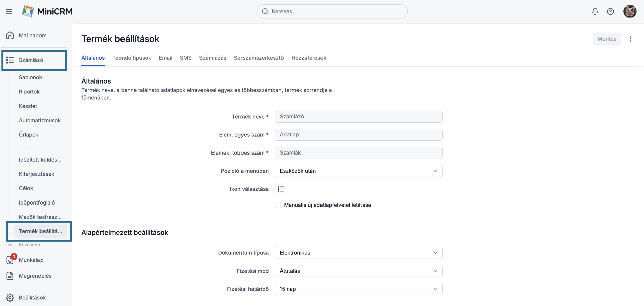The image size is (644, 306).
Task: Click the Megrendelés document icon
Action: [10, 276]
